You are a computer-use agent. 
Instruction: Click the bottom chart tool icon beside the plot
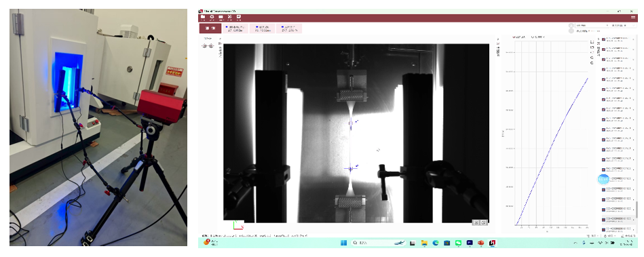point(592,62)
